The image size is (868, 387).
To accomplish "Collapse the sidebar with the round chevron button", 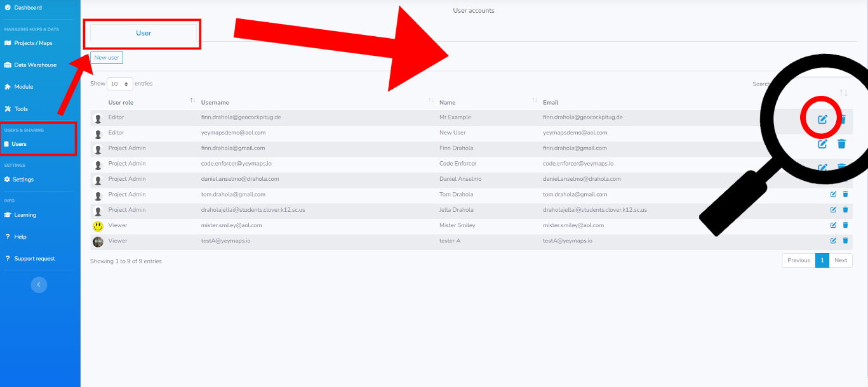I will [39, 285].
